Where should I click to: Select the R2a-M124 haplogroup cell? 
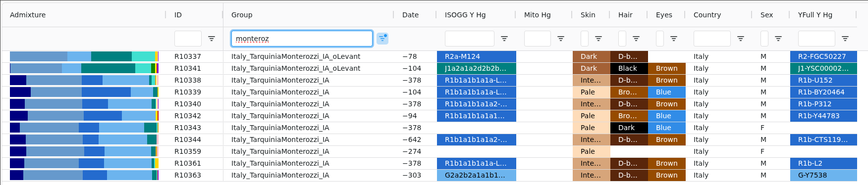tap(477, 56)
